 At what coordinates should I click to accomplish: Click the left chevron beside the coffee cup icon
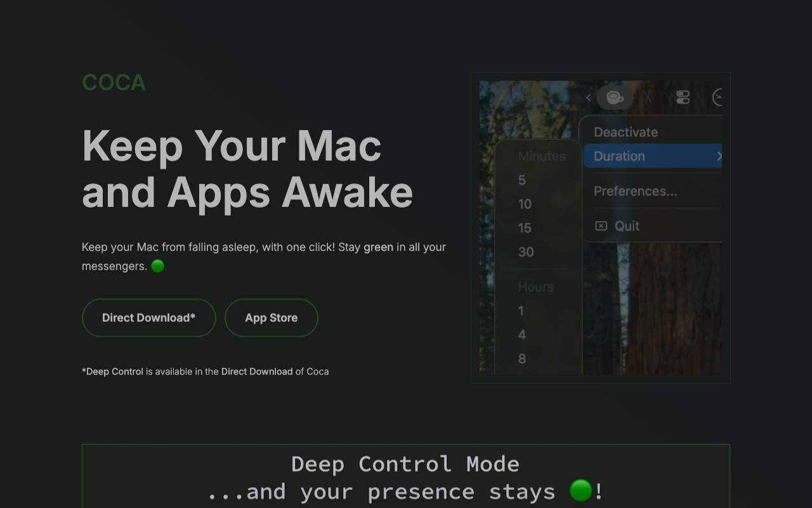point(589,97)
